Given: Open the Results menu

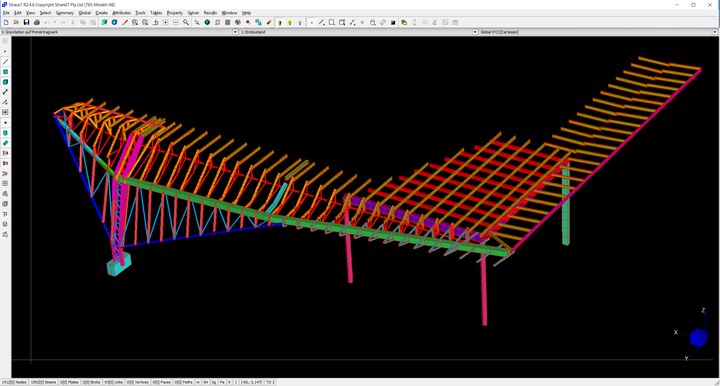Looking at the screenshot, I should 210,13.
